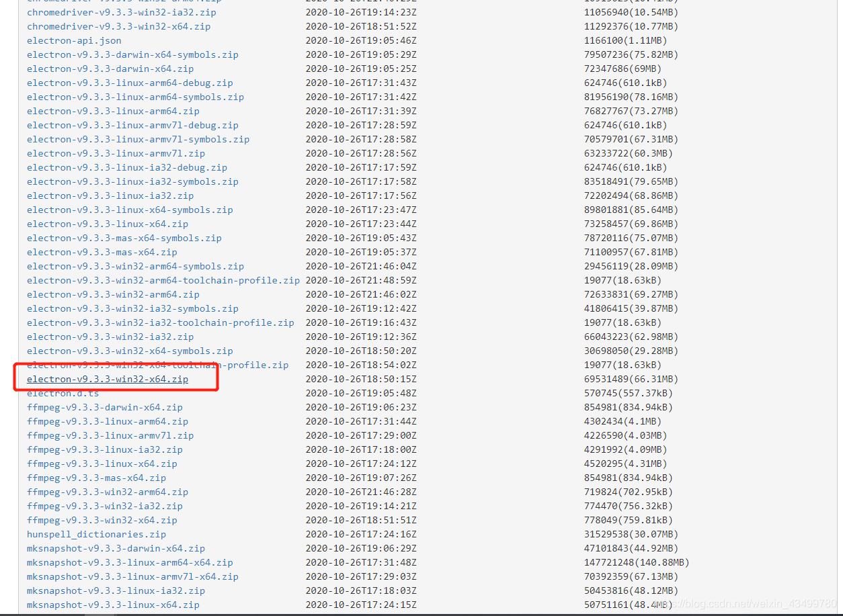The image size is (843, 616).
Task: Select size text 147721248(140.88MB)
Action: (x=637, y=562)
